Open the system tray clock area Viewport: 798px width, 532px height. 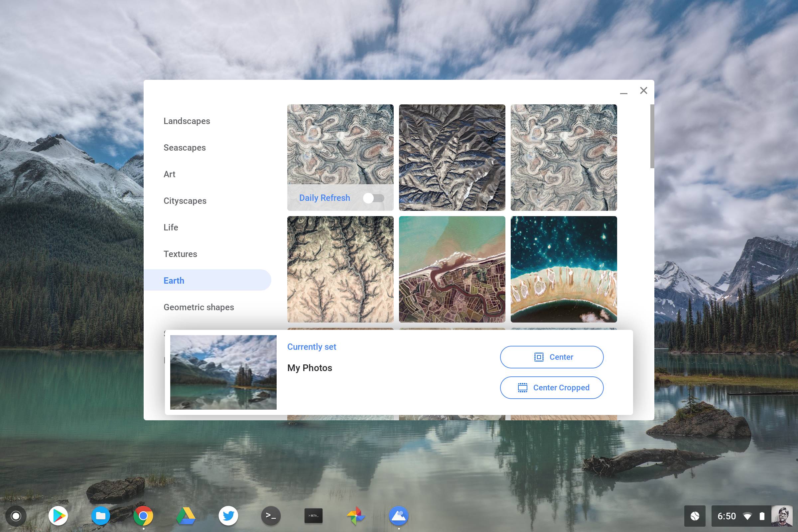727,516
